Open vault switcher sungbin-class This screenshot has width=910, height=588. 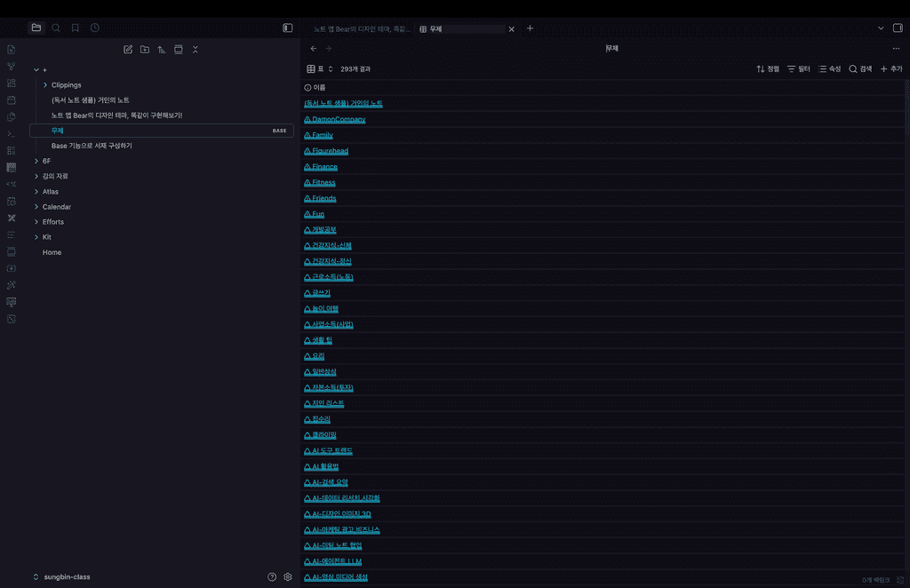tap(61, 577)
